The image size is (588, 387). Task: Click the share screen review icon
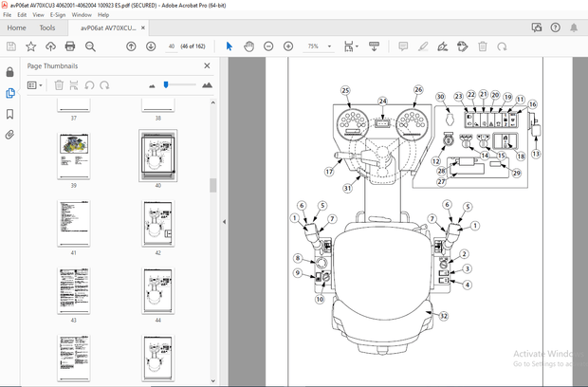(537, 28)
